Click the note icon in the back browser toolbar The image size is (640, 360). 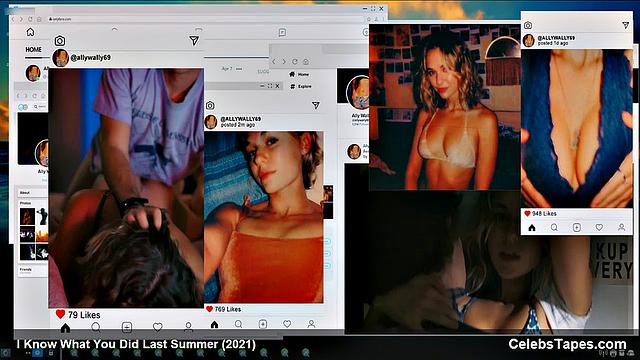282,32
